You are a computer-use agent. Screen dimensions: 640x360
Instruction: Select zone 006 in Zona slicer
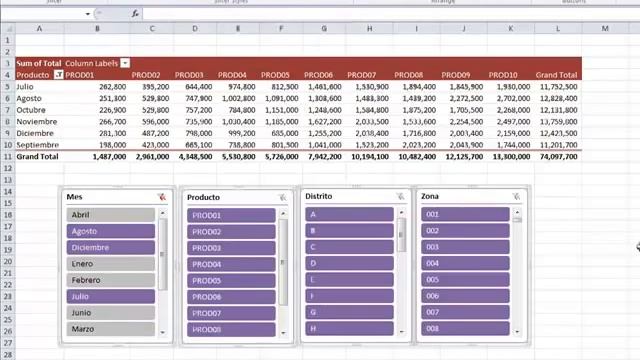[x=465, y=296]
